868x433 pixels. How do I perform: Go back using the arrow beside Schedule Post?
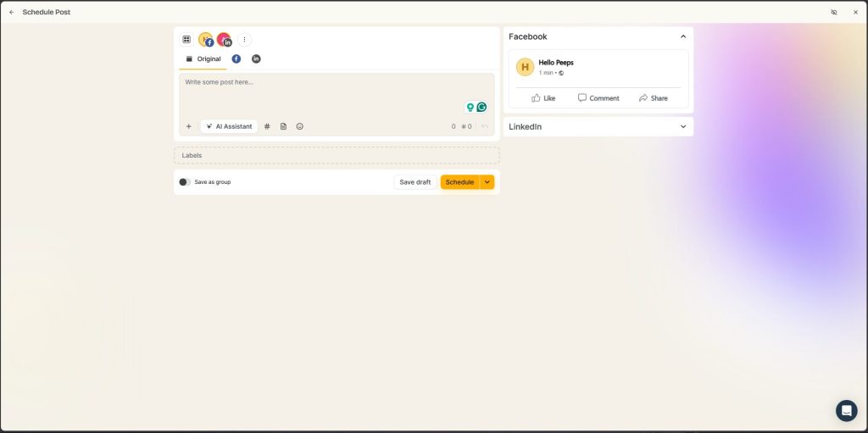click(12, 12)
